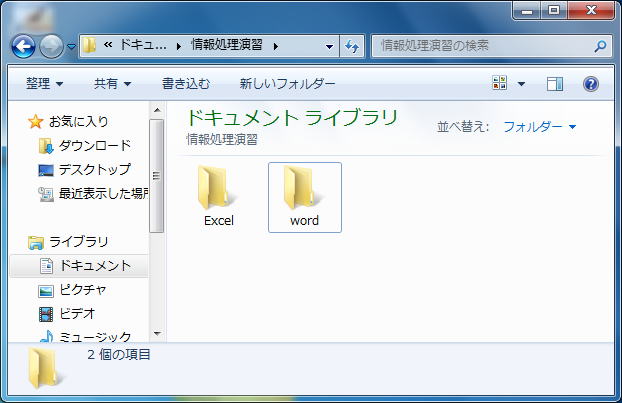Image resolution: width=622 pixels, height=403 pixels.
Task: Open recent pages dropdown beside Forward button
Action: pyautogui.click(x=71, y=47)
